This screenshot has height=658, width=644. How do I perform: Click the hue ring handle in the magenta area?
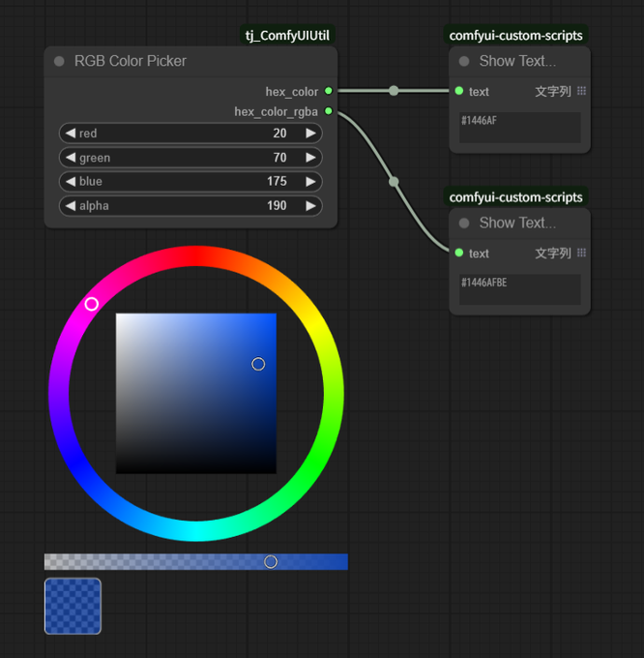click(92, 304)
